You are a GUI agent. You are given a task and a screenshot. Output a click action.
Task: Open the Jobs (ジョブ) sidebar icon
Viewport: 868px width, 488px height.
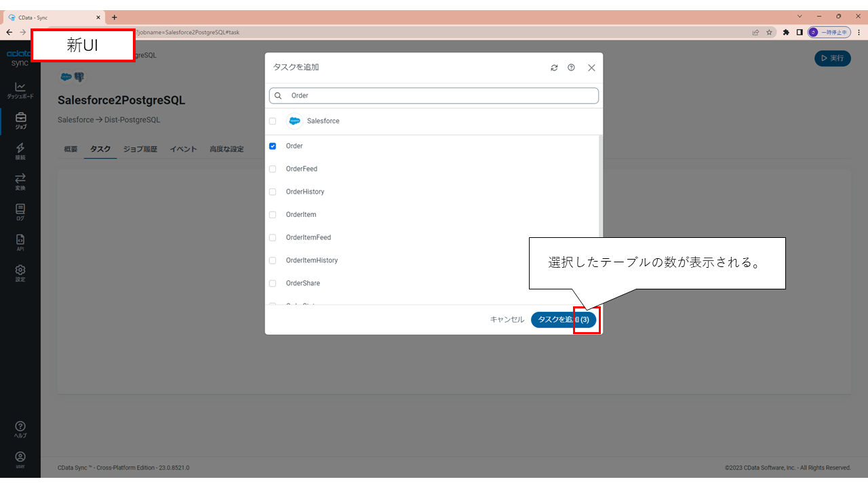pyautogui.click(x=20, y=121)
